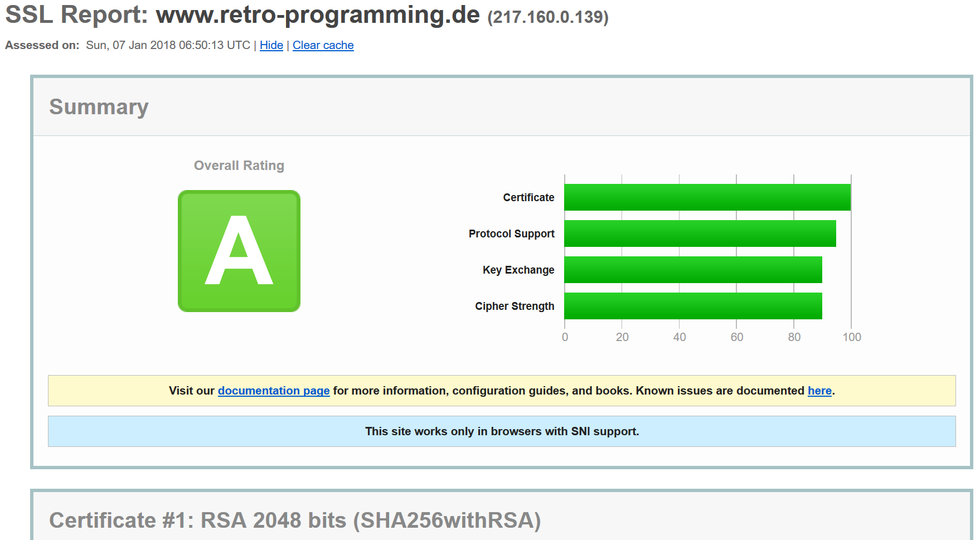Click the green A overall rating badge
980x540 pixels.
(239, 251)
